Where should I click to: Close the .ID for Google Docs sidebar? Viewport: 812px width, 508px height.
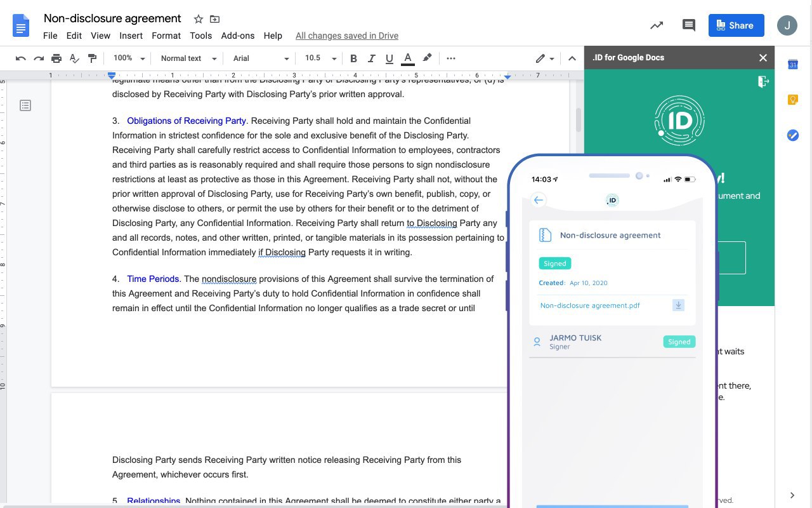tap(763, 58)
